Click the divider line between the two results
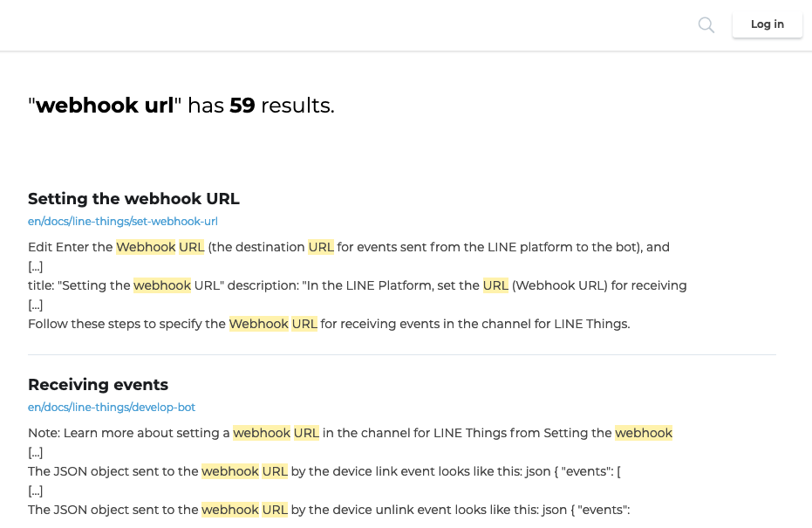812x528 pixels. click(402, 354)
